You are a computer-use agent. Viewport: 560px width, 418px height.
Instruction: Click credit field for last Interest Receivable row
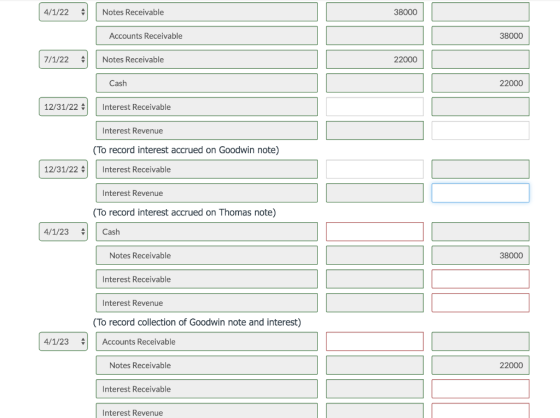click(x=480, y=389)
